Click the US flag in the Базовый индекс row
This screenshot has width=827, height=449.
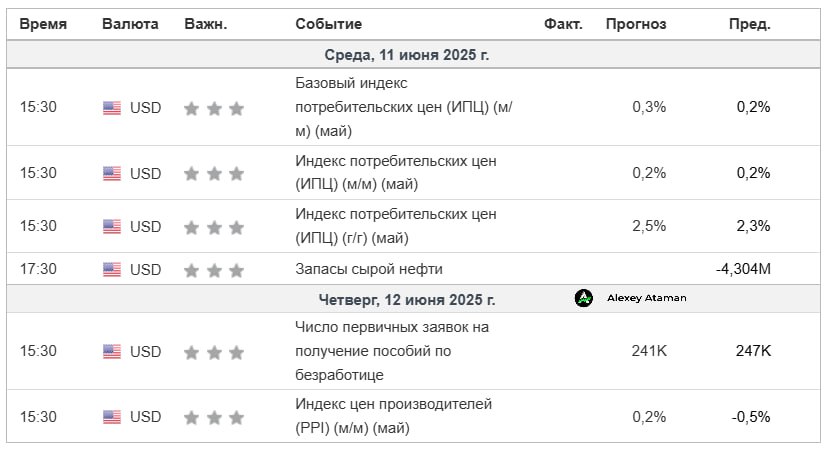(x=112, y=108)
